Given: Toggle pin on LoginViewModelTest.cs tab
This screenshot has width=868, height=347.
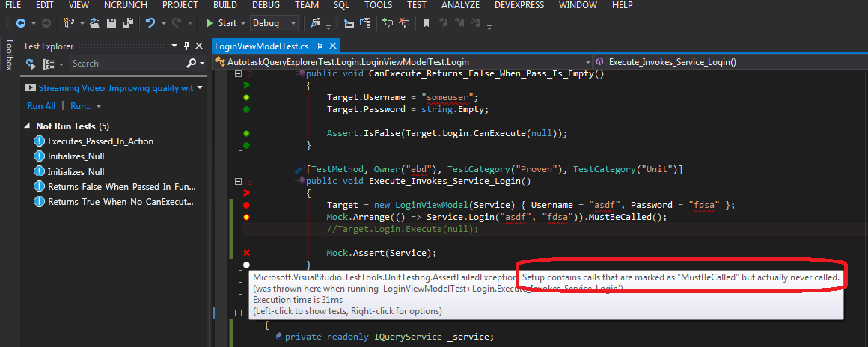Looking at the screenshot, I should click(320, 46).
